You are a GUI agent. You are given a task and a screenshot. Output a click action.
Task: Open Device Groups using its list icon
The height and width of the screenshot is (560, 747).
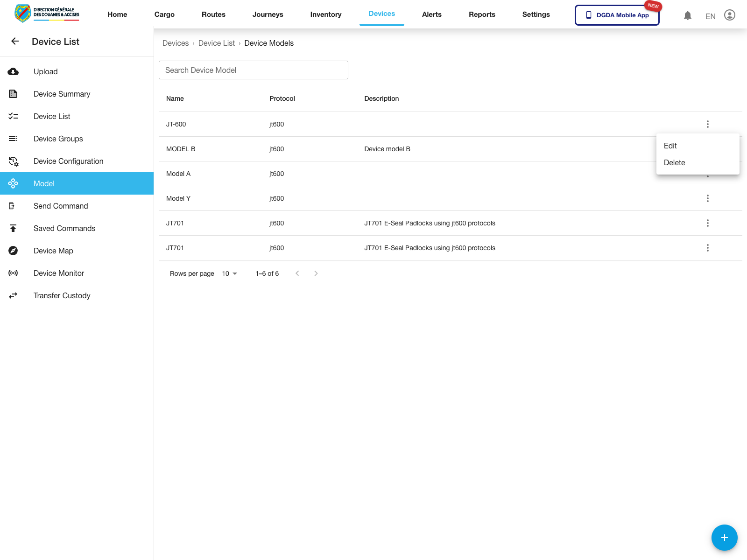click(14, 139)
